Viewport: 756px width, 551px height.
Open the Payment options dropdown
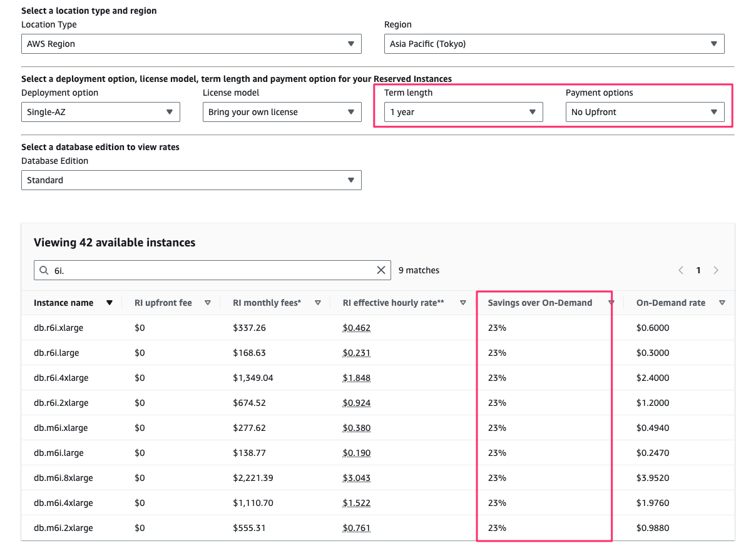tap(645, 112)
